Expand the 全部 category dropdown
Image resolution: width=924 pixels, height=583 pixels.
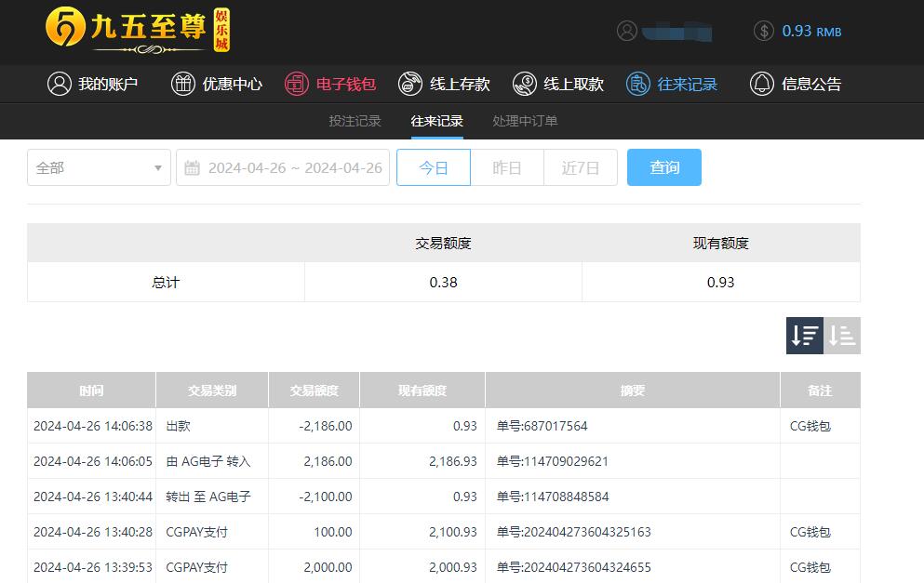pos(99,167)
